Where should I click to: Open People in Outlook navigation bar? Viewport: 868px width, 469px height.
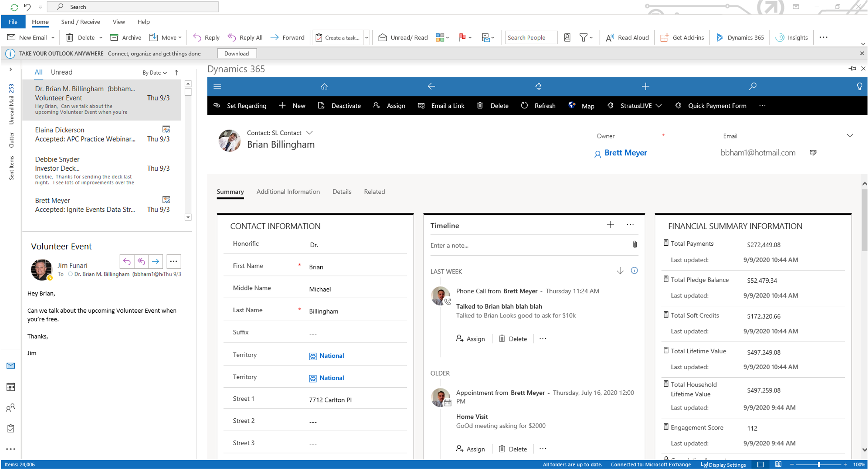coord(11,408)
